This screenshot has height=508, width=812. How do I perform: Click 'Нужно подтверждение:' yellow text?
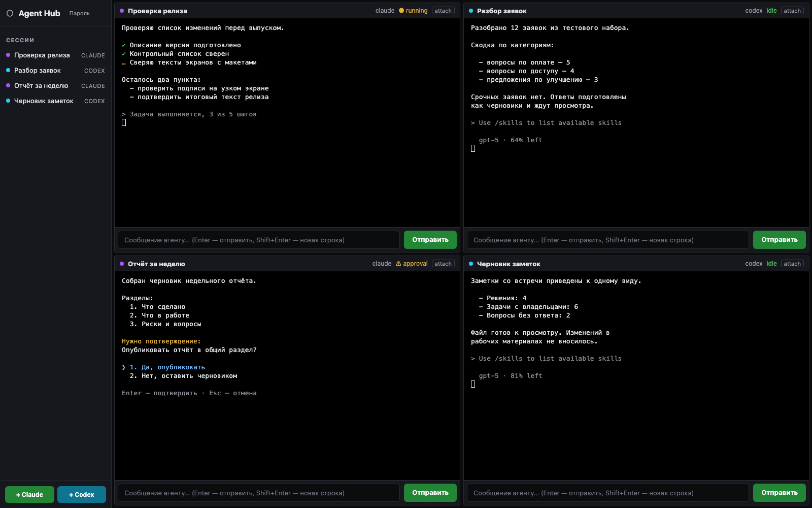point(161,341)
